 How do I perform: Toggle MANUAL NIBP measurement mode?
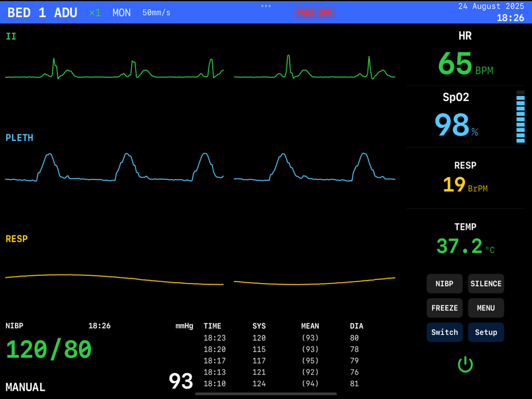tap(25, 387)
